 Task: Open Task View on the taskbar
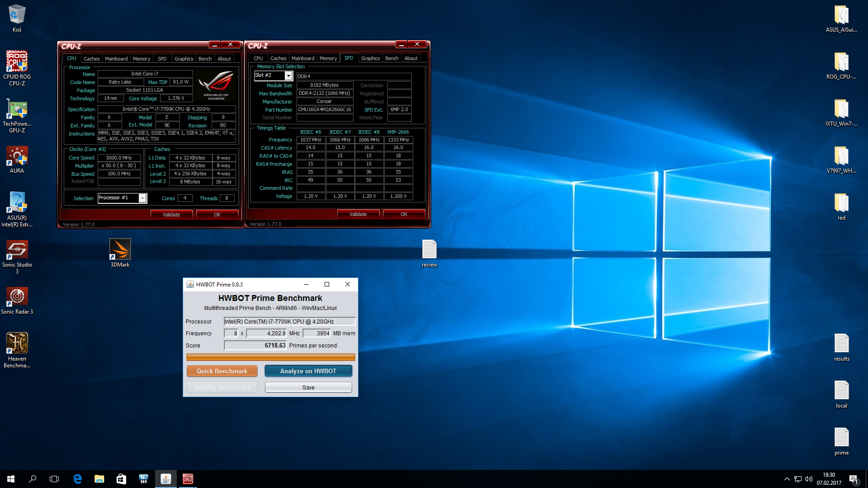(54, 479)
